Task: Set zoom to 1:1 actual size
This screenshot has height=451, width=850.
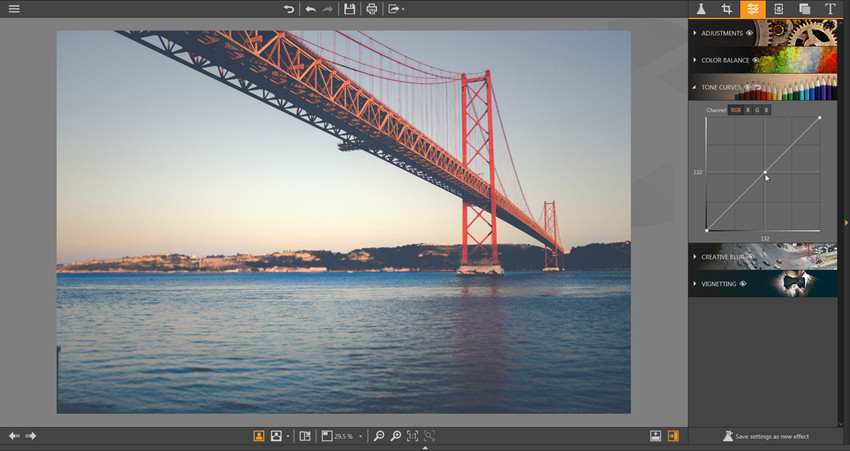Action: 413,436
